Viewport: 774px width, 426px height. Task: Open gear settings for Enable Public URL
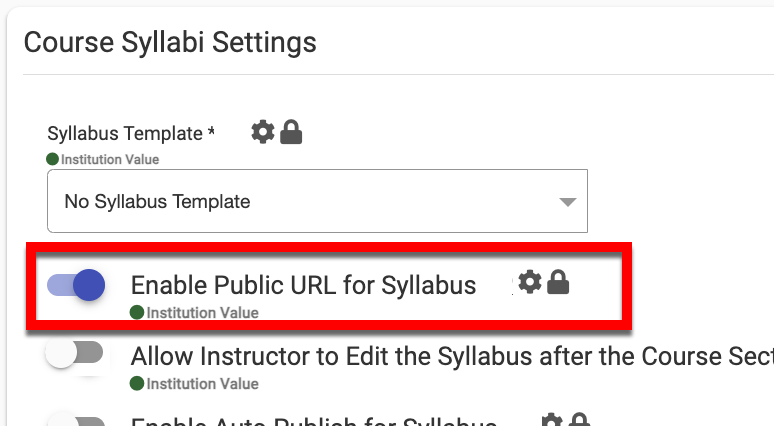pyautogui.click(x=530, y=283)
